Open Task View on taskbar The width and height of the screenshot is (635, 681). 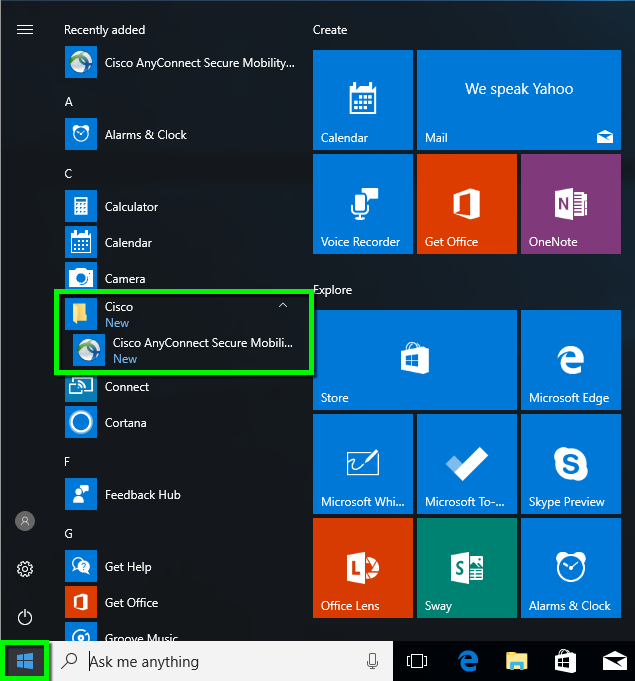tap(417, 661)
